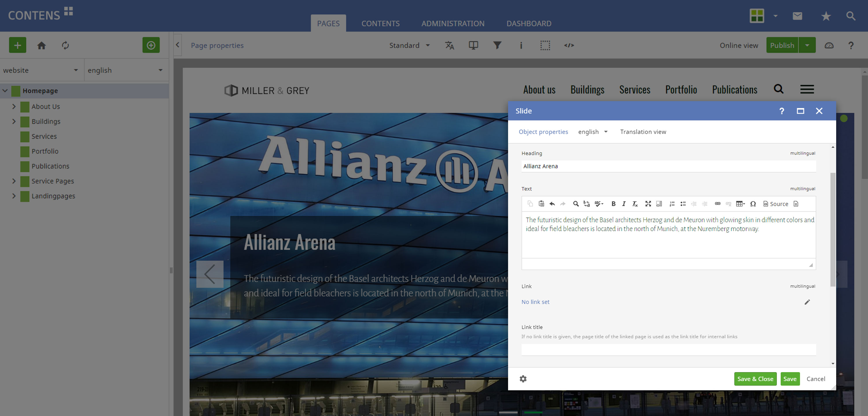868x416 pixels.
Task: Click the Save & Close button
Action: point(755,379)
